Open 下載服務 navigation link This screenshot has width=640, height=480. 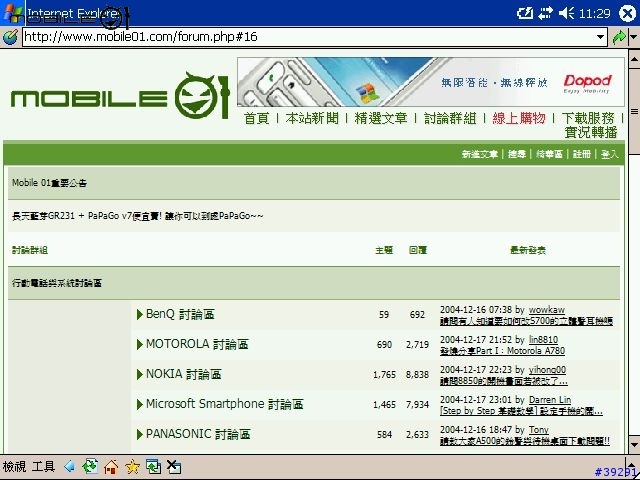(x=588, y=118)
